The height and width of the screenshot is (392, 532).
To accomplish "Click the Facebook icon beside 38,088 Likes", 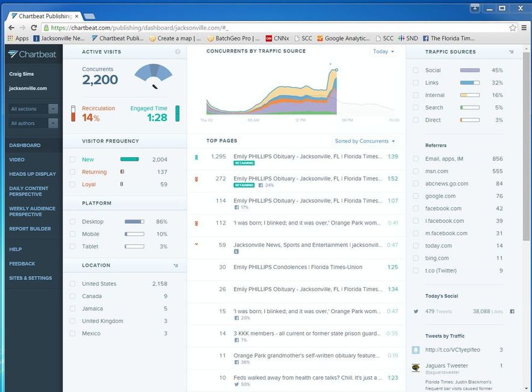I will click(x=512, y=311).
